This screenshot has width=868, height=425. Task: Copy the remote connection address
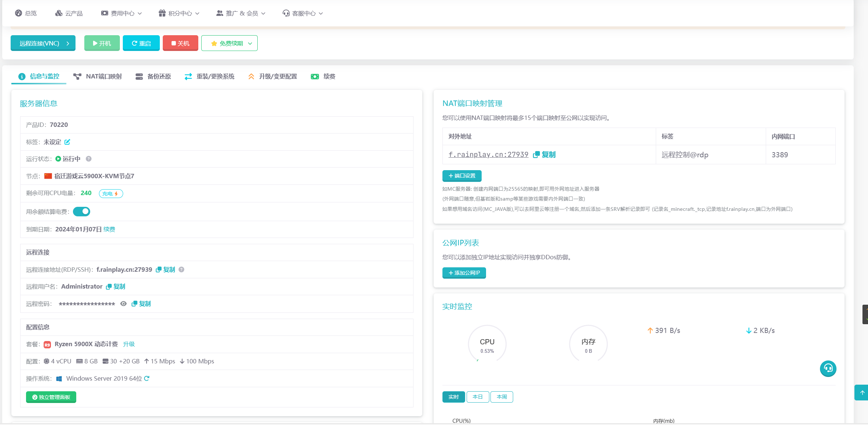click(166, 270)
